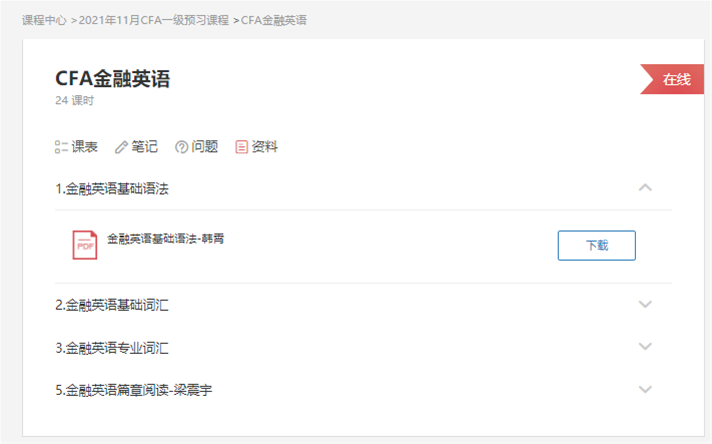Screen dimensions: 712x444
Task: Expand the 3.金融英语专业词汇 section chevron
Action: [x=645, y=347]
